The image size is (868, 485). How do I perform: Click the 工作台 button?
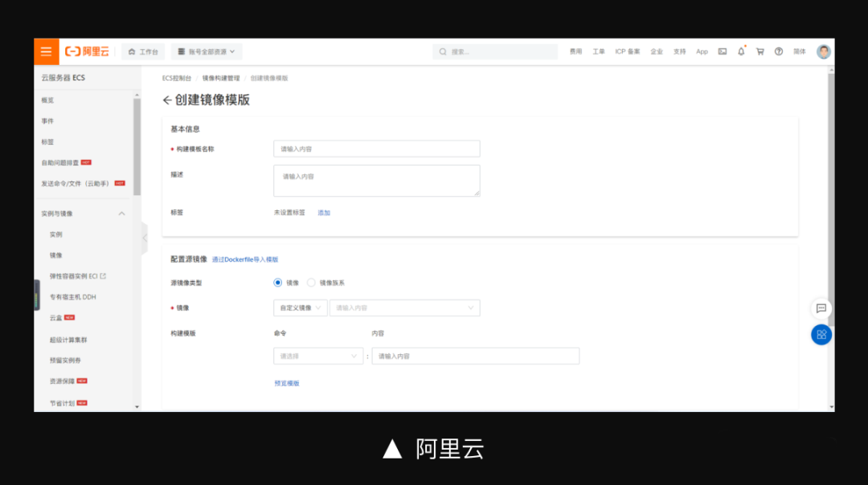[x=143, y=51]
